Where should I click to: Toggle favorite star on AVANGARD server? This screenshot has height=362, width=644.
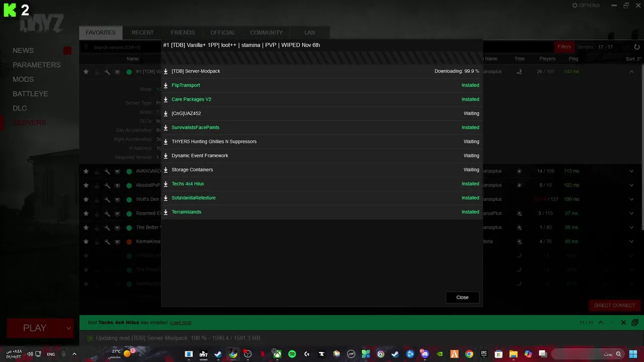coord(86,171)
